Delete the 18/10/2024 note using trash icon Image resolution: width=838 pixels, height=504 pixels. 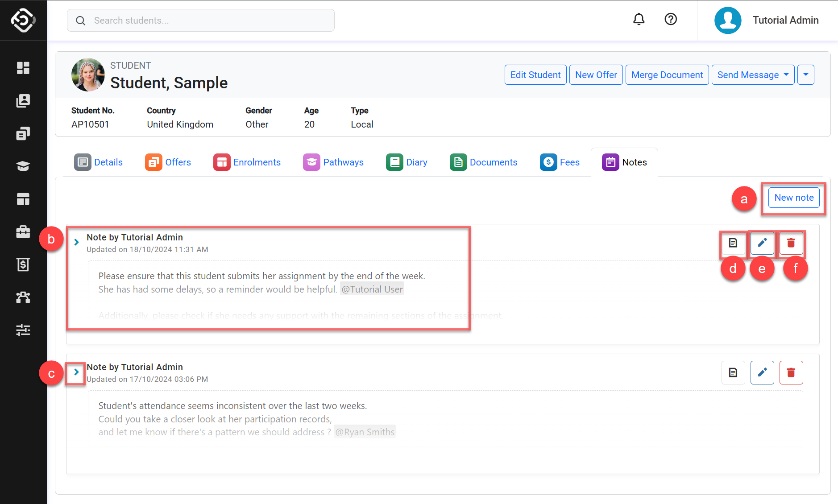[x=791, y=243]
